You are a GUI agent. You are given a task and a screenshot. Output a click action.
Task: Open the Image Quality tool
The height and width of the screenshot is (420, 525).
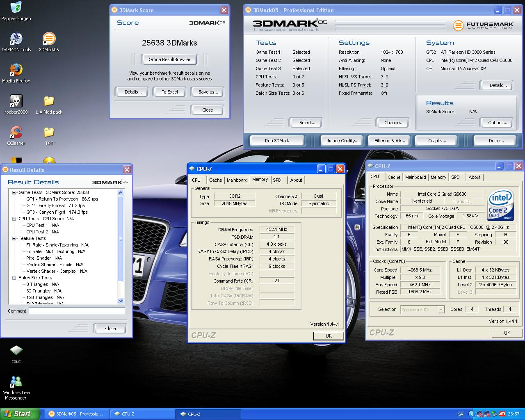click(342, 141)
